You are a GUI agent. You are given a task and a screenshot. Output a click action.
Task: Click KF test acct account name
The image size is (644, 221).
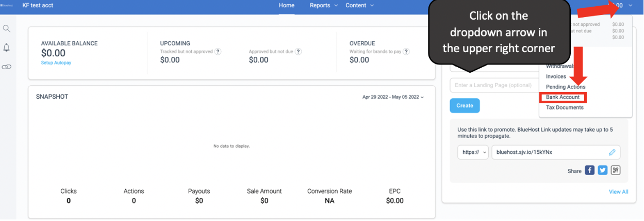(x=38, y=6)
